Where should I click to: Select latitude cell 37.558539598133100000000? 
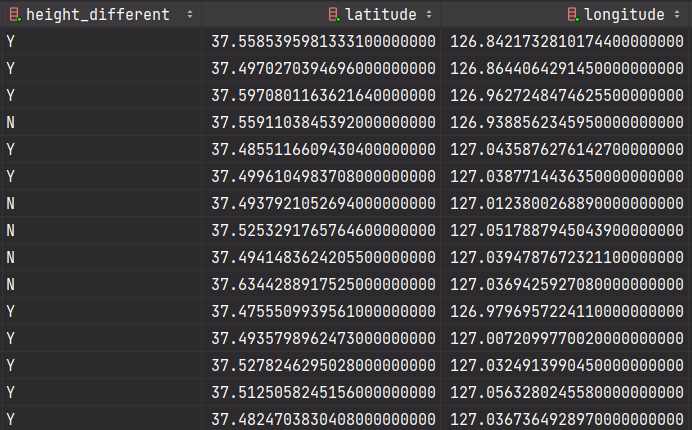(x=321, y=41)
